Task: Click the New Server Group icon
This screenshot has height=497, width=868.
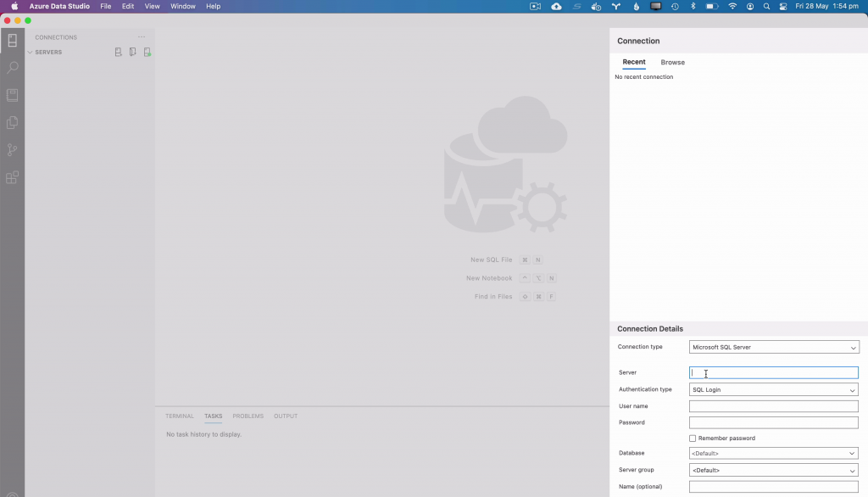Action: [x=133, y=53]
